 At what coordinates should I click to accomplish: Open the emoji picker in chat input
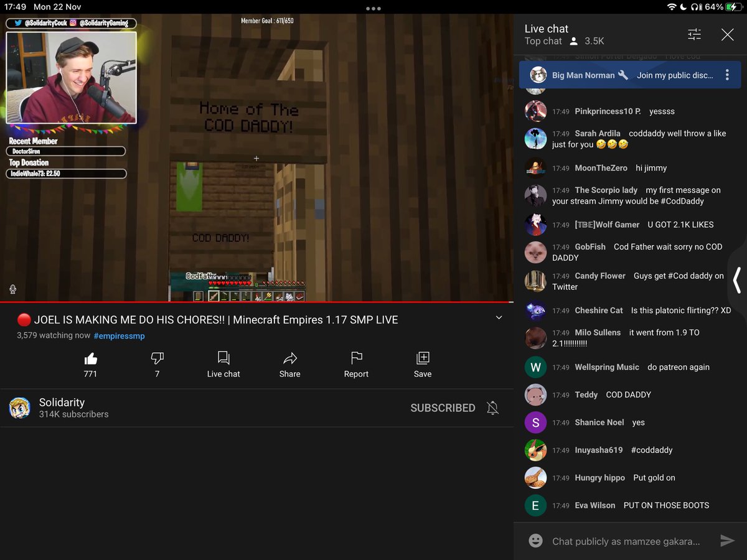535,541
